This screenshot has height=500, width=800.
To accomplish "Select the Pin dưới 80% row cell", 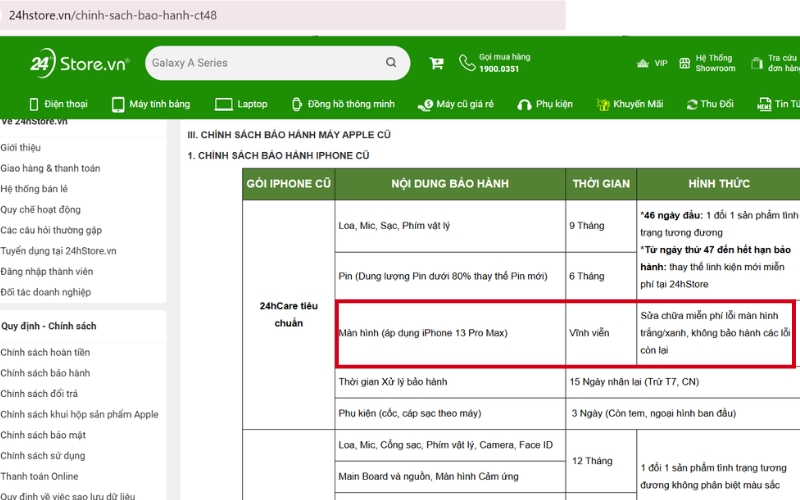I will [450, 276].
